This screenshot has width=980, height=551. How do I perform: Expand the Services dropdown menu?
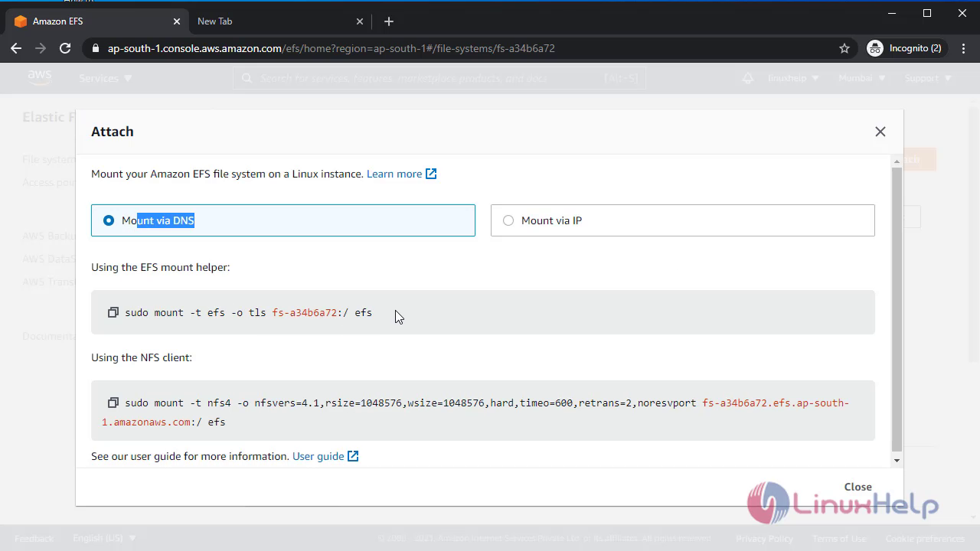[106, 78]
